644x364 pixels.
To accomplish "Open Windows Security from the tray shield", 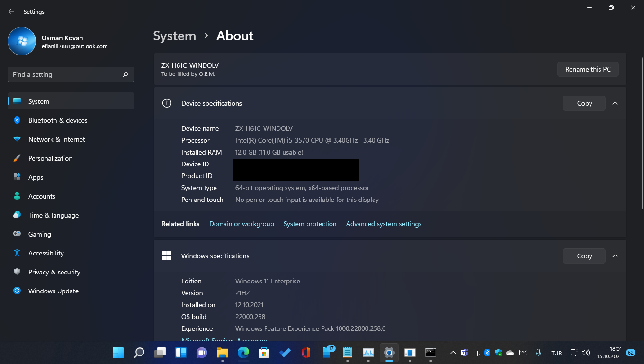I will [499, 353].
